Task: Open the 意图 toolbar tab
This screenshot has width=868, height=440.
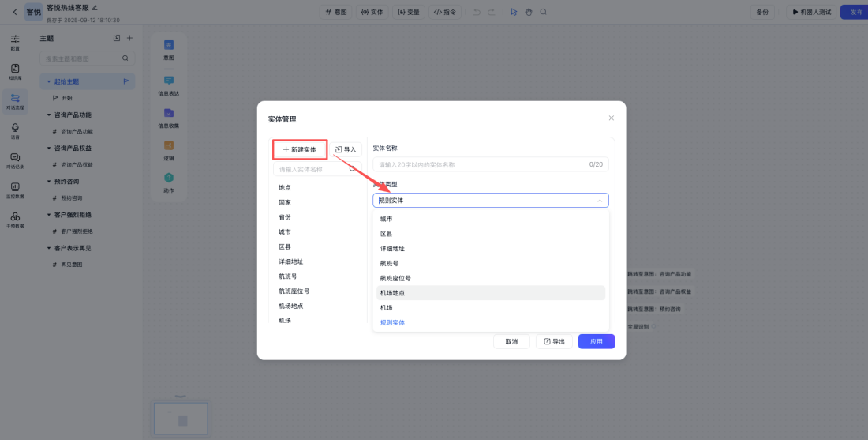Action: click(x=336, y=12)
